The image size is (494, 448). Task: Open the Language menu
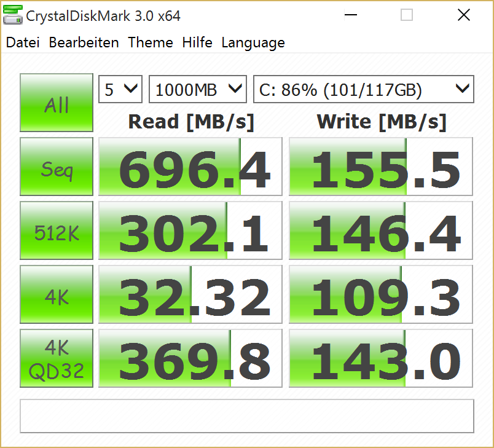tap(253, 42)
